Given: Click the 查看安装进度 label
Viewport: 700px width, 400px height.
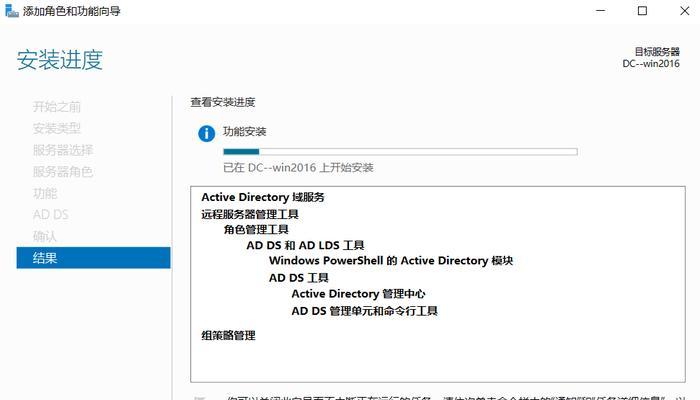Looking at the screenshot, I should 223,102.
